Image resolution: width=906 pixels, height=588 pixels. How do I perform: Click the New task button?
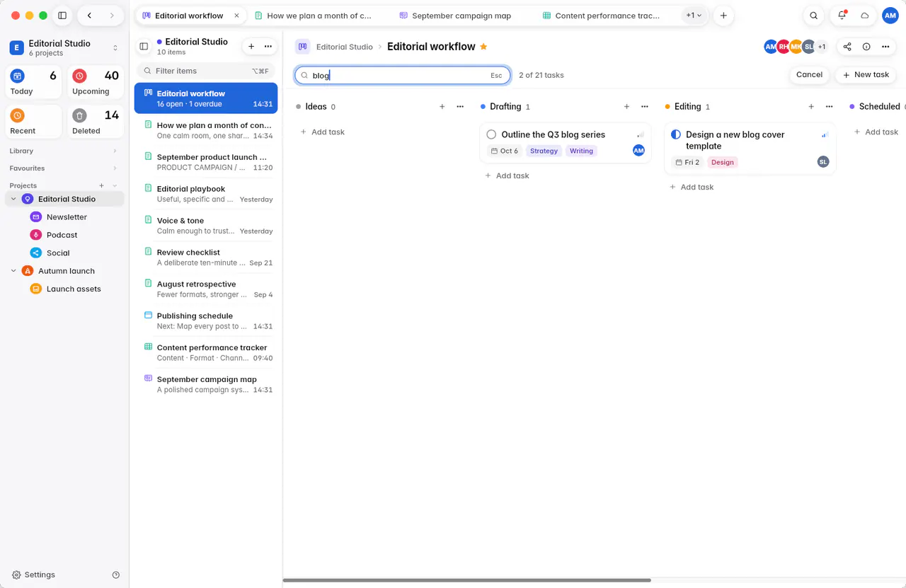click(x=866, y=75)
